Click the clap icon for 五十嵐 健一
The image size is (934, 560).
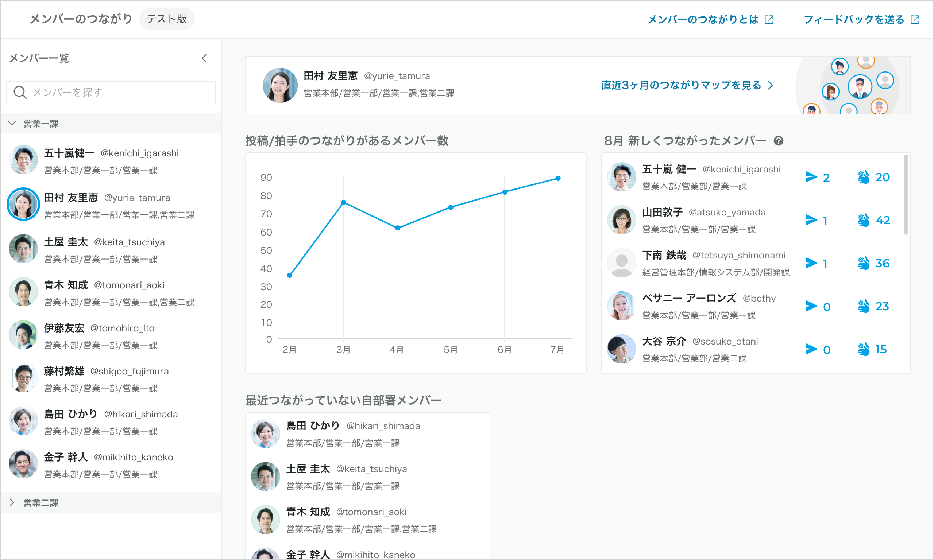click(x=864, y=177)
